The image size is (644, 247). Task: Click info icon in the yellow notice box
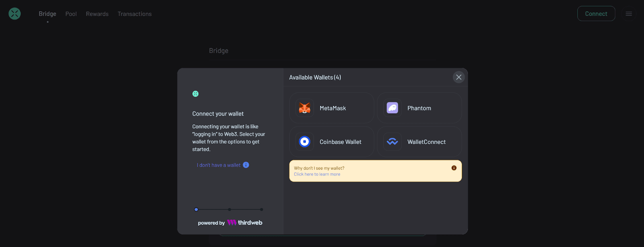tap(454, 168)
